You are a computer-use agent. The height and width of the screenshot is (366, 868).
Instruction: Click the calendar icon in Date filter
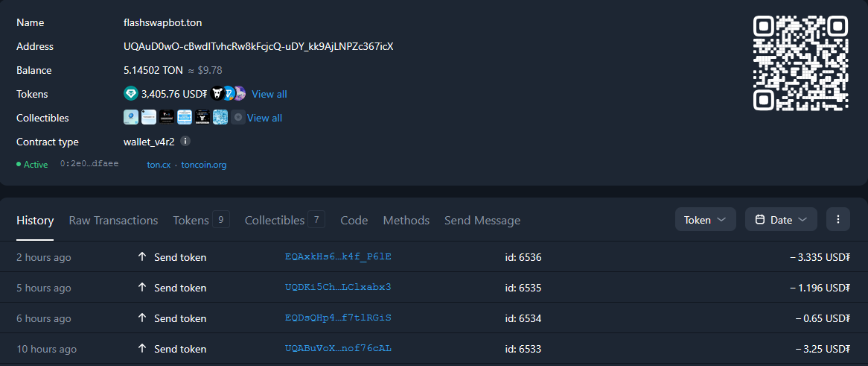point(760,220)
